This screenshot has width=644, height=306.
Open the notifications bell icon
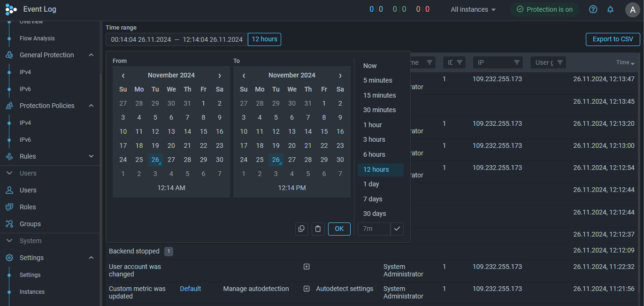pos(610,9)
